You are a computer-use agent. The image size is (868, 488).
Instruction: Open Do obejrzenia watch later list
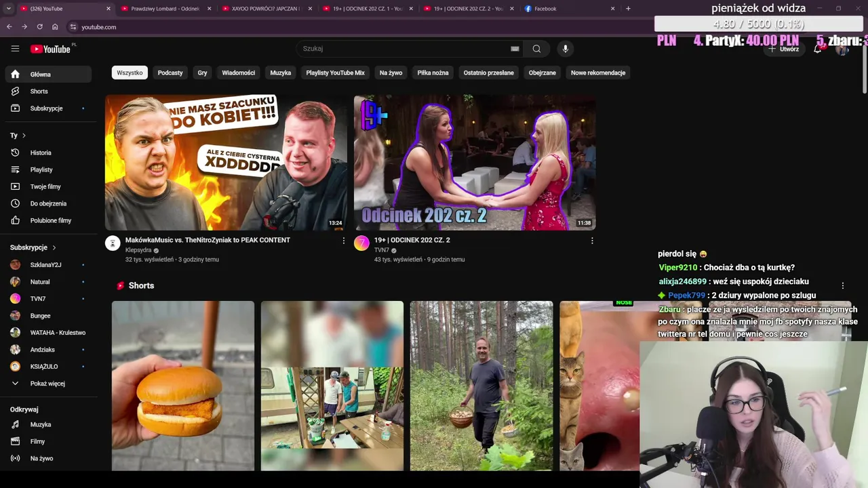point(48,203)
